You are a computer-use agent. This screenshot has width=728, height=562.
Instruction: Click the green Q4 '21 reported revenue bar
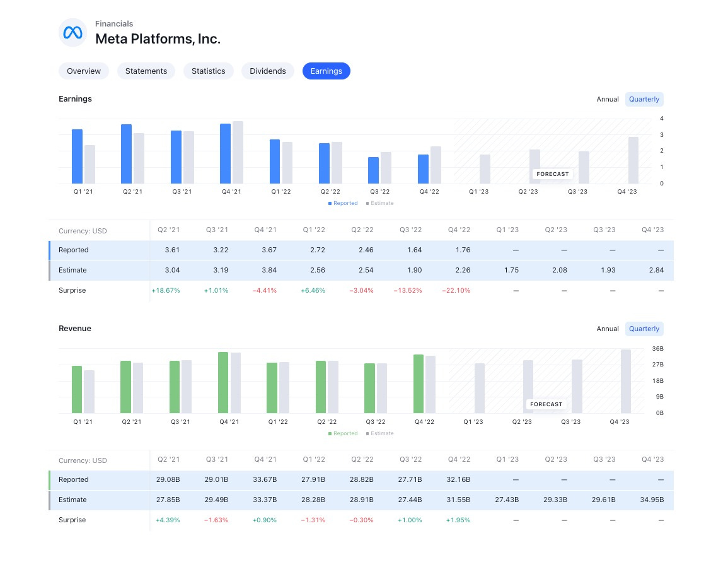click(223, 383)
